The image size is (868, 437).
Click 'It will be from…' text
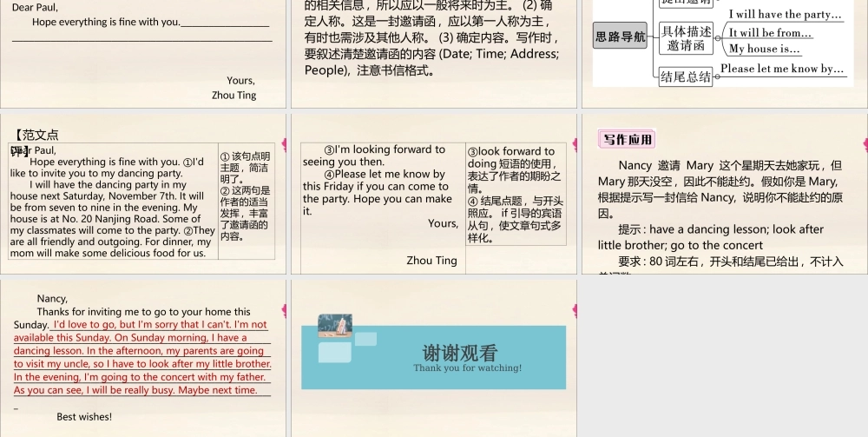(770, 33)
